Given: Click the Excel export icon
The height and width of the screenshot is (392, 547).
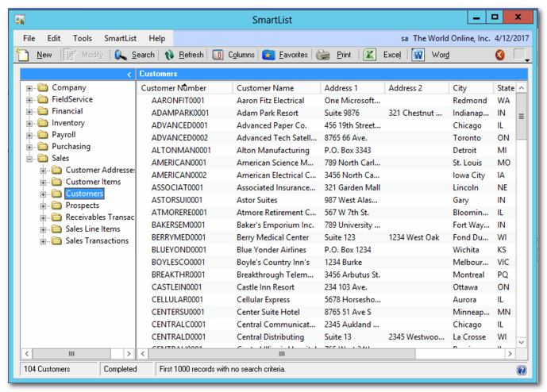Looking at the screenshot, I should (x=369, y=55).
